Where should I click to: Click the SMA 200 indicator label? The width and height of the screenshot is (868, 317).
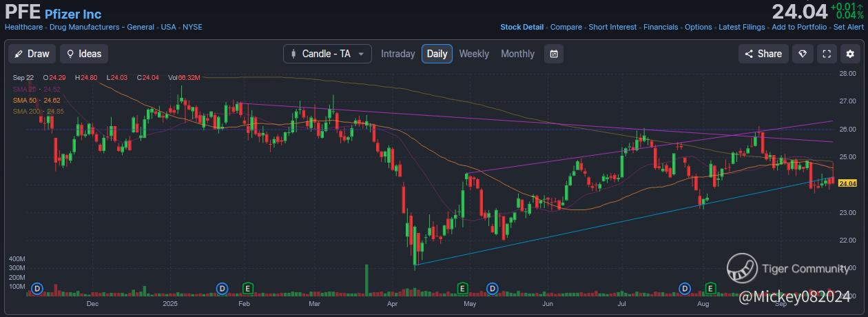[38, 111]
